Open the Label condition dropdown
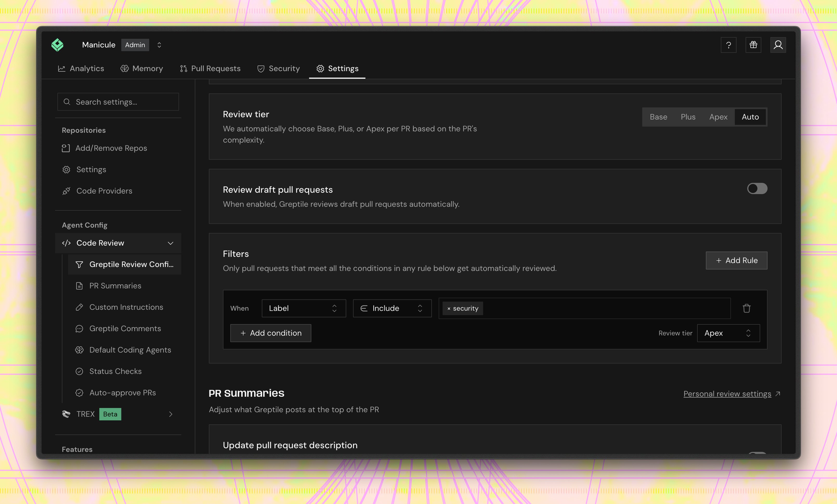The width and height of the screenshot is (837, 504). tap(304, 308)
